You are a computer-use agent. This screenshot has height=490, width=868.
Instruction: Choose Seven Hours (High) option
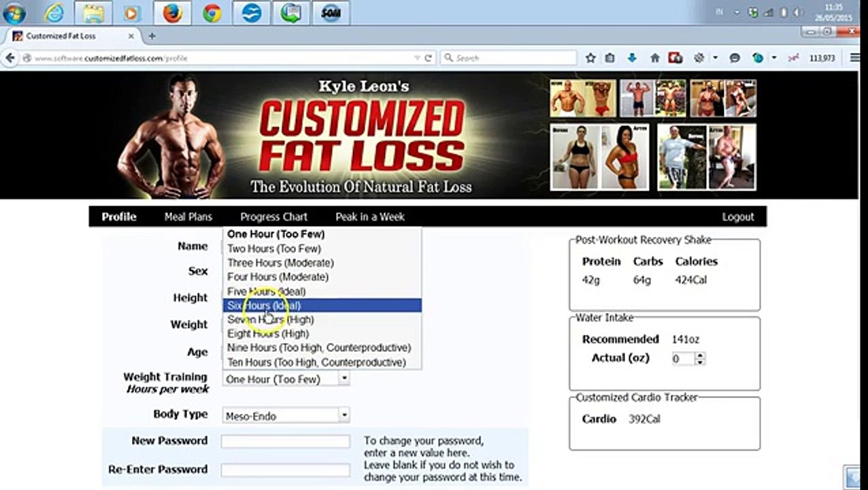tap(322, 319)
